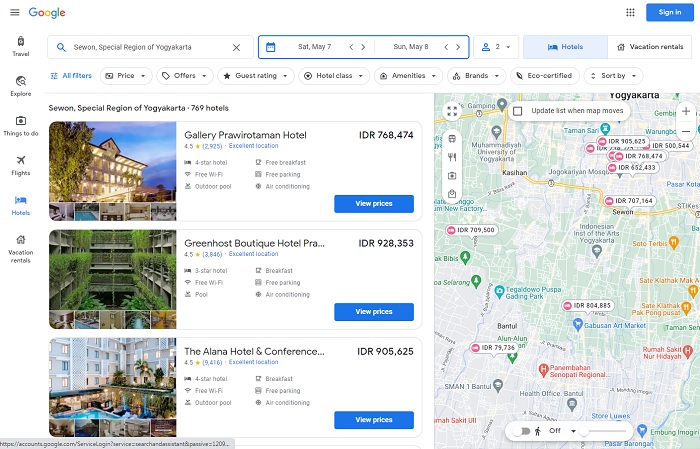This screenshot has height=449, width=700.
Task: Zoom in on the map
Action: [x=686, y=111]
